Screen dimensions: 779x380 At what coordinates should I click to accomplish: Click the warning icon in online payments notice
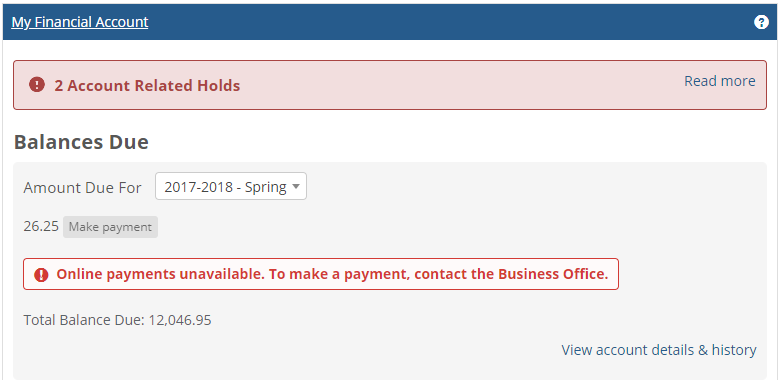pos(41,275)
